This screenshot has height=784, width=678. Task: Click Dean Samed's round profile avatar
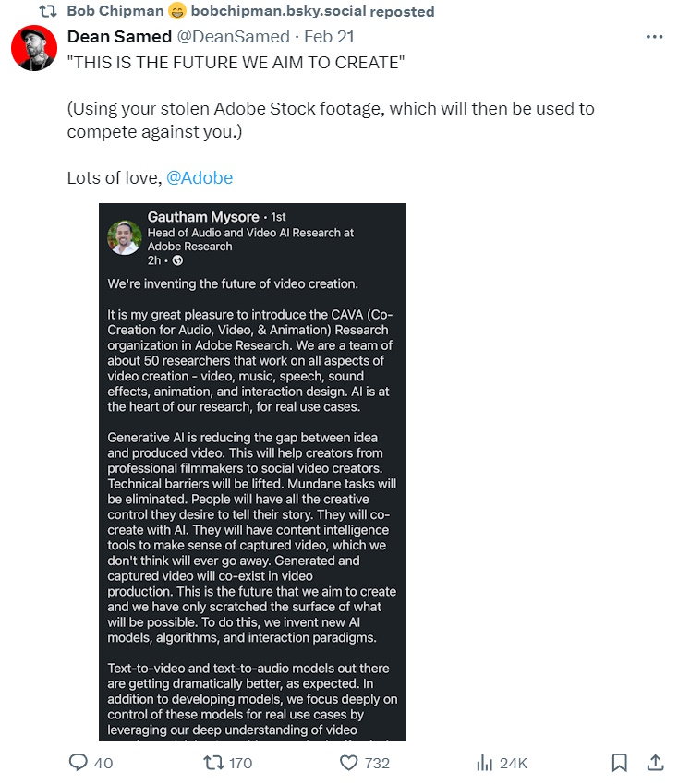click(x=34, y=49)
